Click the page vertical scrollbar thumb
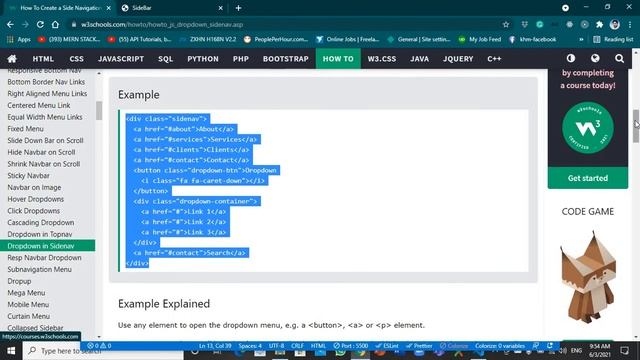This screenshot has width=640, height=360. tap(636, 126)
